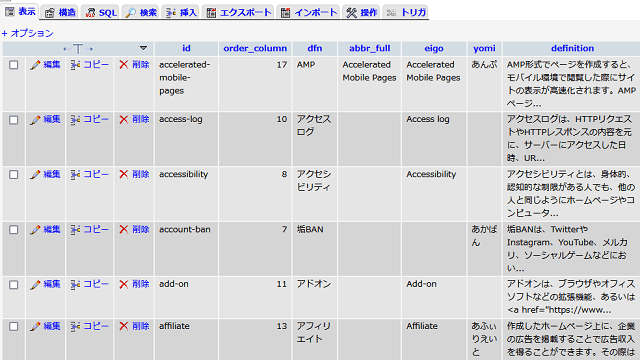Go to the 検索 (Search) tab

point(141,13)
